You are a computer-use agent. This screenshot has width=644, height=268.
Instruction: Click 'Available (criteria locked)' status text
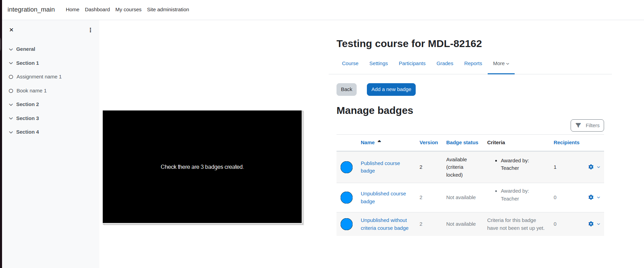pos(456,167)
